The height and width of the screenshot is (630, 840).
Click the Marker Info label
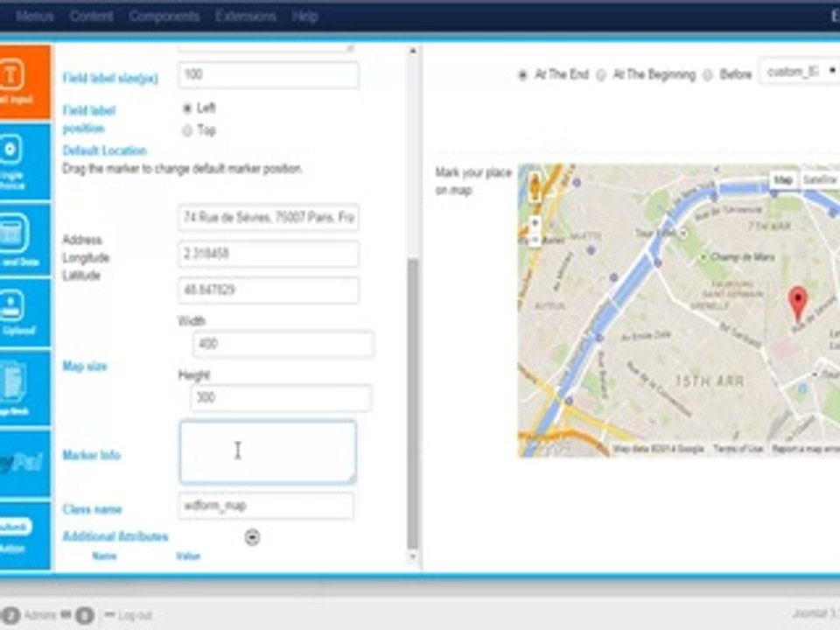[x=92, y=455]
